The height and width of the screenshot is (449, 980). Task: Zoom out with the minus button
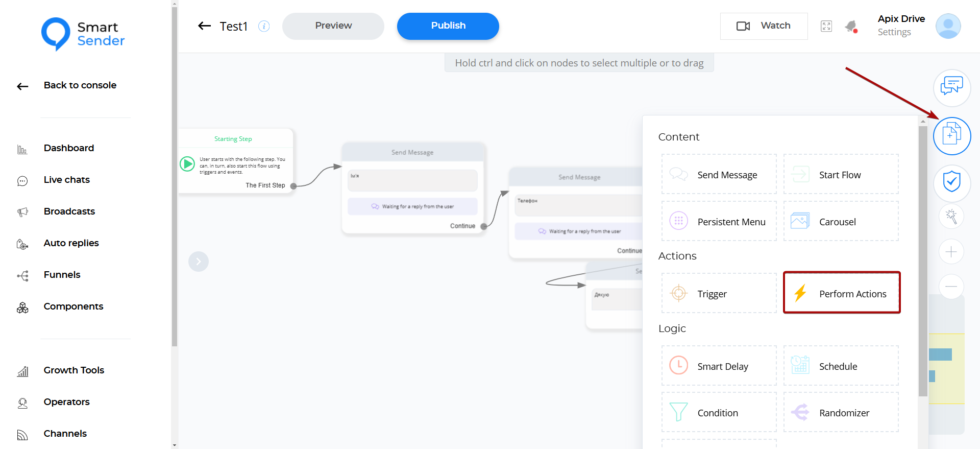[x=951, y=287]
